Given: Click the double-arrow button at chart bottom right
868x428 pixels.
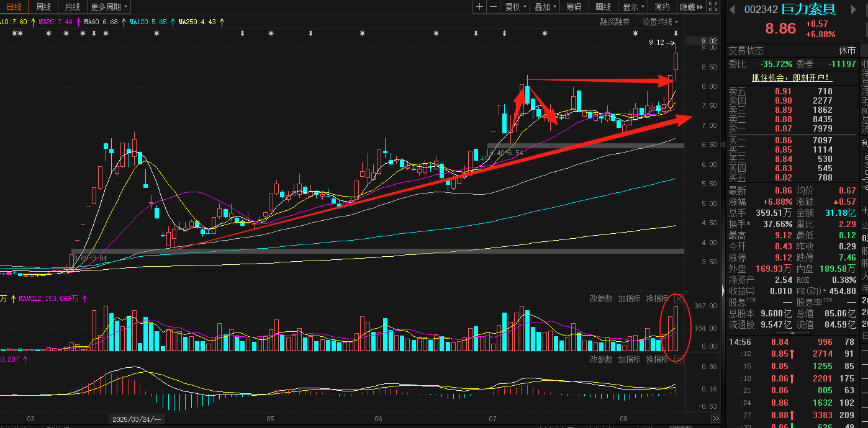Looking at the screenshot, I should (x=715, y=419).
